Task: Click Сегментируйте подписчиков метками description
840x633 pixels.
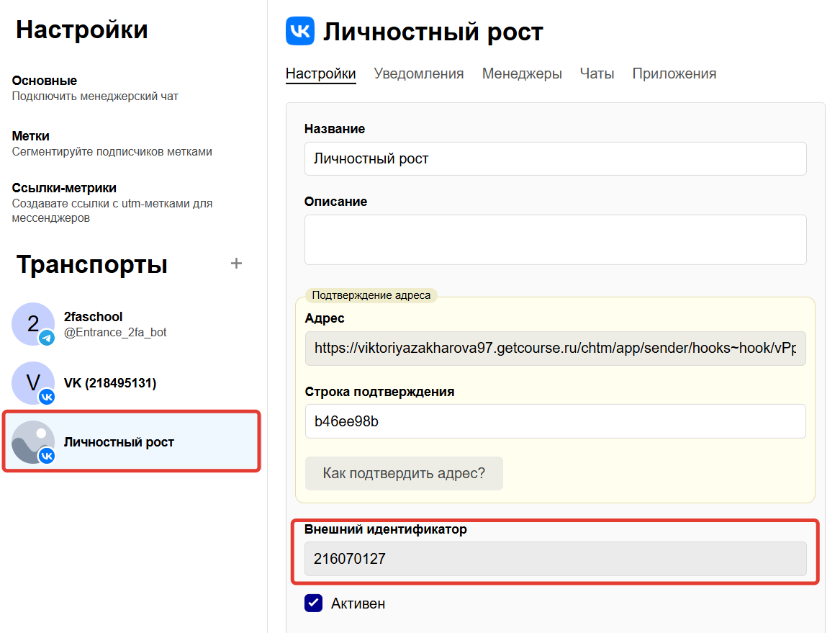Action: [112, 152]
